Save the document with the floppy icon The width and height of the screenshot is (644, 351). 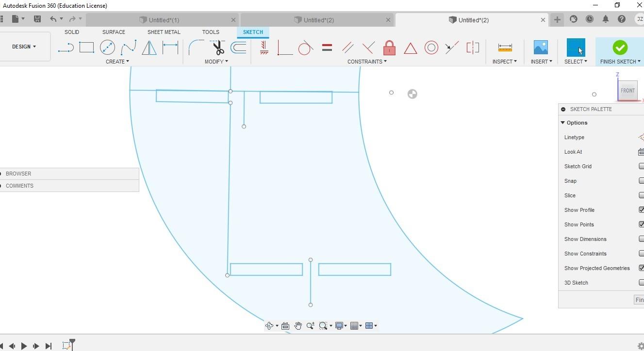pyautogui.click(x=37, y=19)
